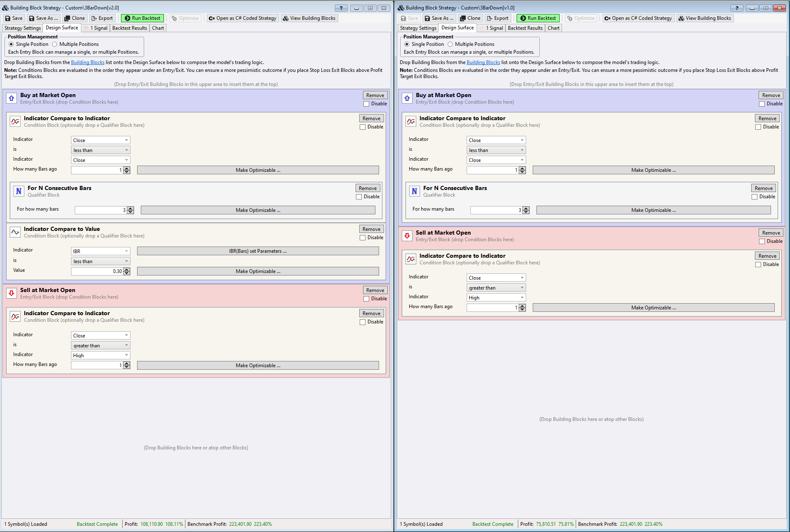
Task: Disable the Indicator Compare to Value block
Action: click(x=363, y=237)
